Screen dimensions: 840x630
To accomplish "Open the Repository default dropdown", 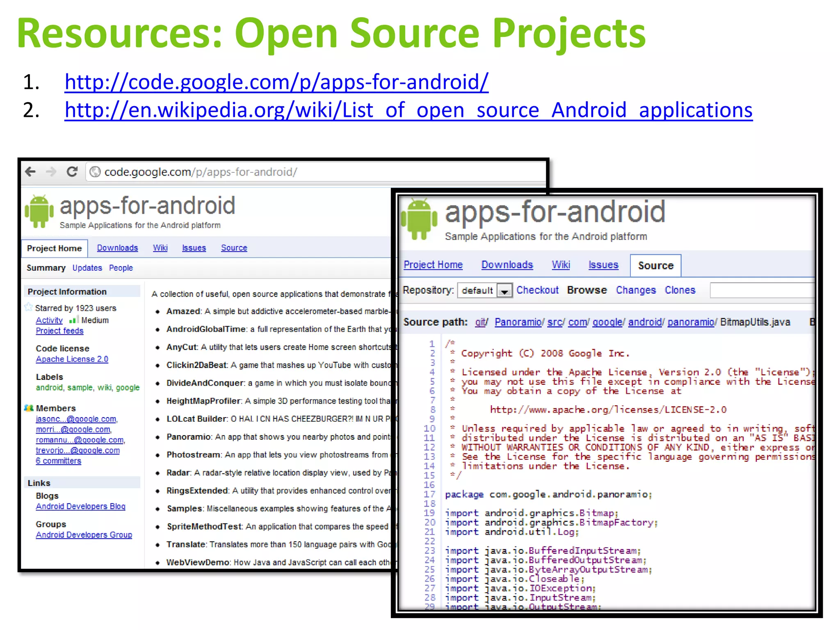I will pos(485,290).
